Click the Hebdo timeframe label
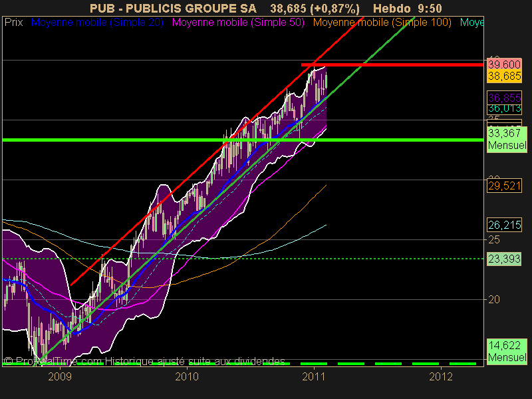 (392, 8)
